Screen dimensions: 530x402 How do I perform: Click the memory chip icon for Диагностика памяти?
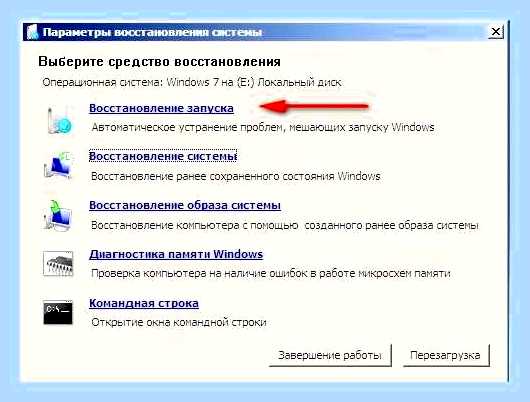pos(58,263)
